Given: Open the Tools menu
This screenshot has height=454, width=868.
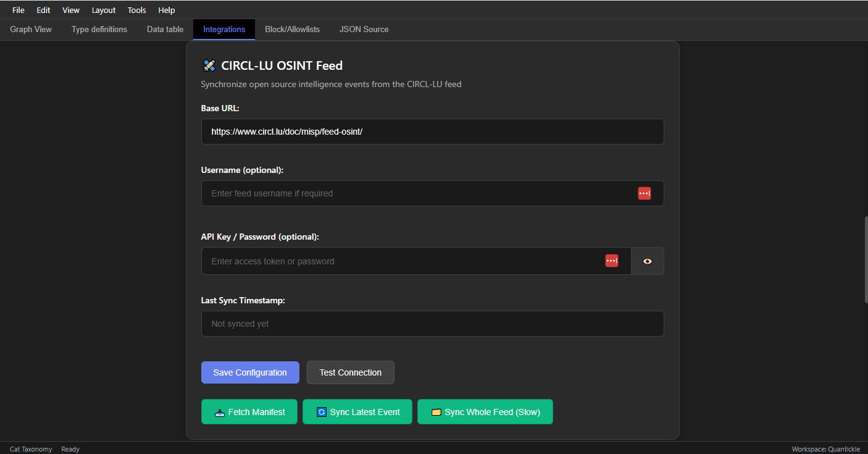Looking at the screenshot, I should pyautogui.click(x=137, y=10).
